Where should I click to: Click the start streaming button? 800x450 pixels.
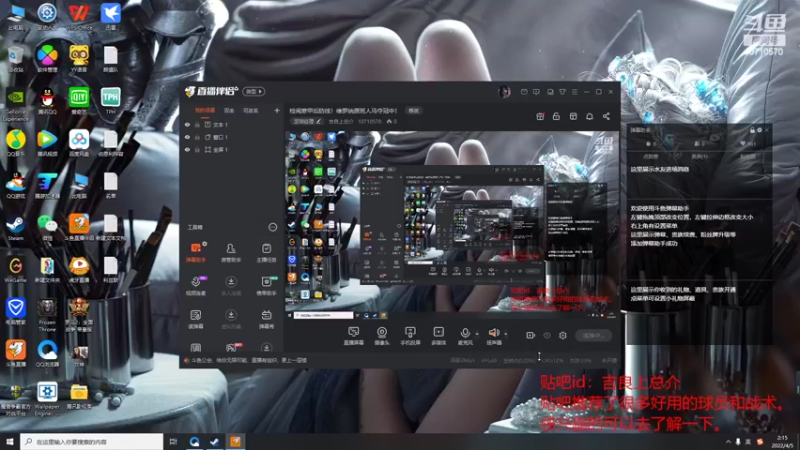pos(593,335)
